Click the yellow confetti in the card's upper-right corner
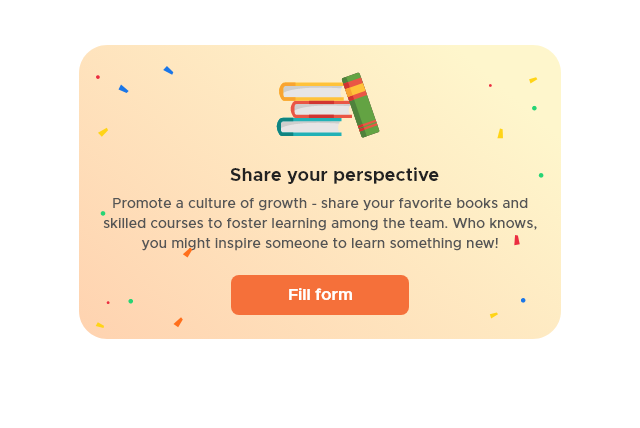The image size is (640, 428). tap(533, 80)
